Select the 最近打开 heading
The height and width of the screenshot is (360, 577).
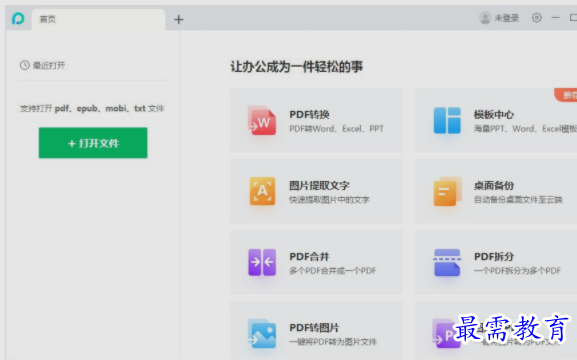[49, 66]
